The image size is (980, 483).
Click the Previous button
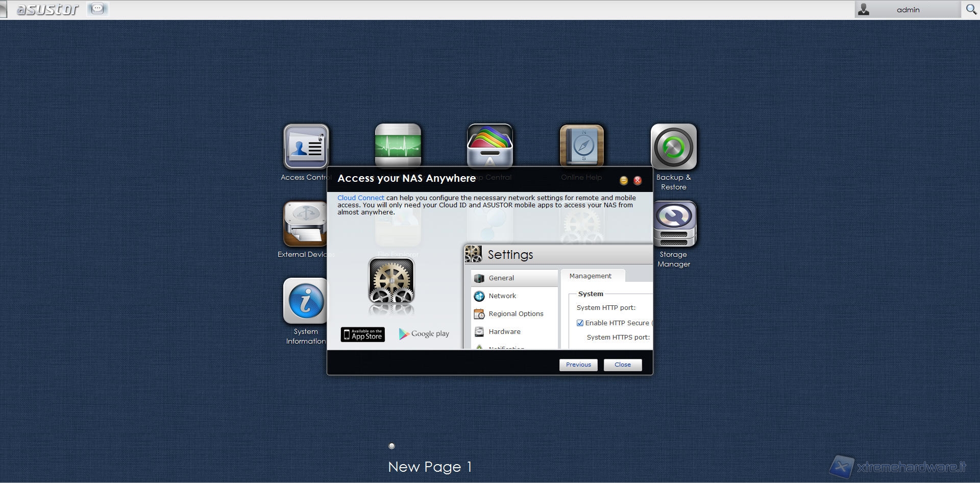click(x=578, y=365)
